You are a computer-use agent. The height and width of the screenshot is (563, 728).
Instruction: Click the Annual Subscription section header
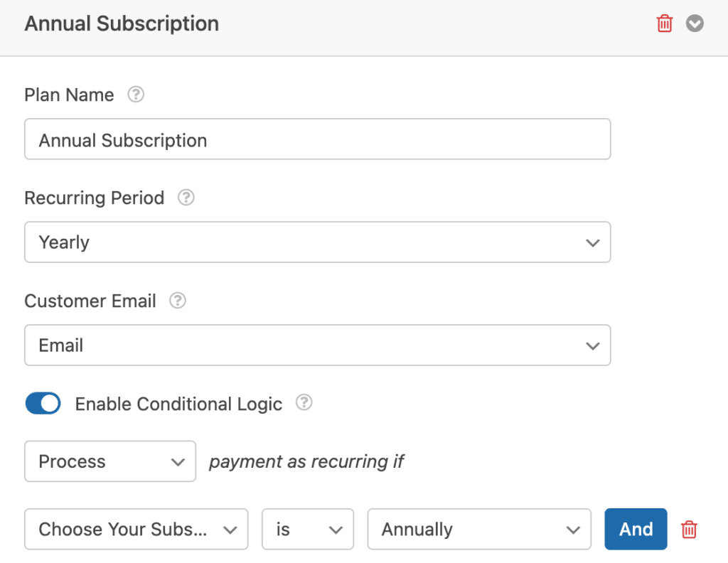click(122, 23)
